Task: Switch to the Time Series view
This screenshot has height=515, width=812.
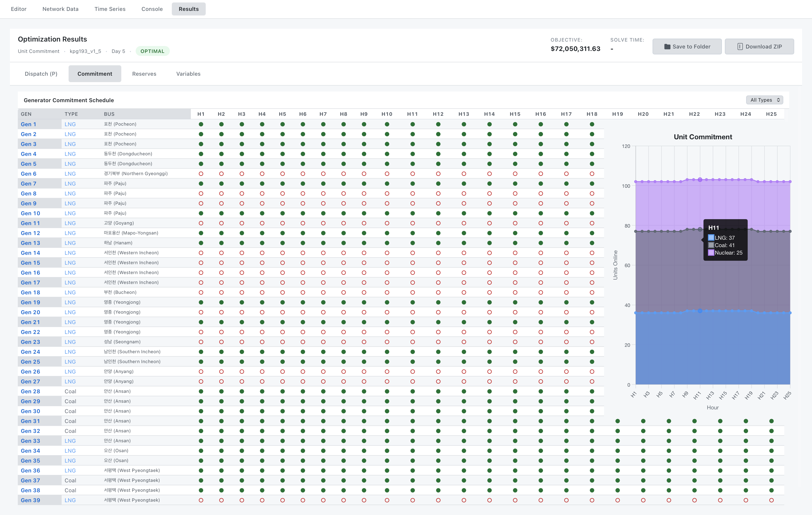Action: pyautogui.click(x=110, y=9)
